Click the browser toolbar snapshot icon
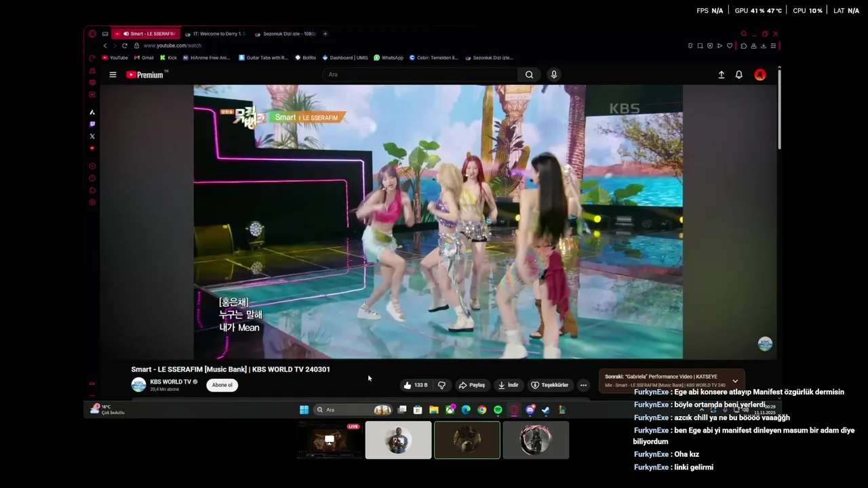868x488 pixels. point(700,45)
